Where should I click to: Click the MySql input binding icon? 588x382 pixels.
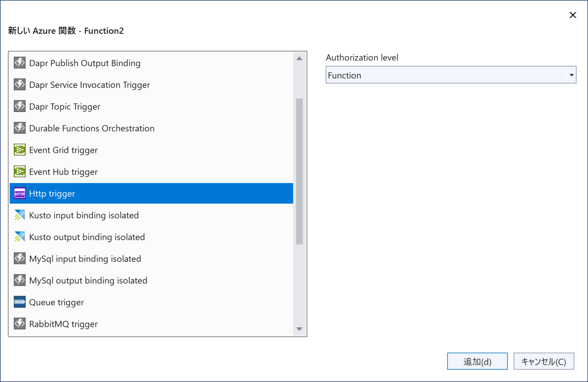20,258
